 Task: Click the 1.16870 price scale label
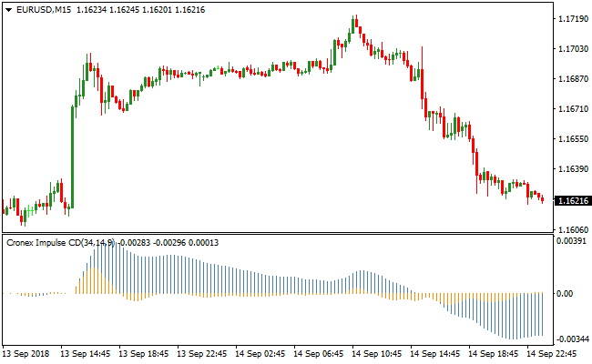pyautogui.click(x=573, y=79)
